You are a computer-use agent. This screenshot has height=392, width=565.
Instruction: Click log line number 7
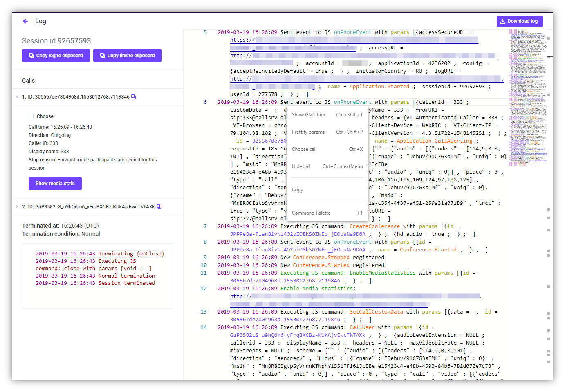[205, 226]
